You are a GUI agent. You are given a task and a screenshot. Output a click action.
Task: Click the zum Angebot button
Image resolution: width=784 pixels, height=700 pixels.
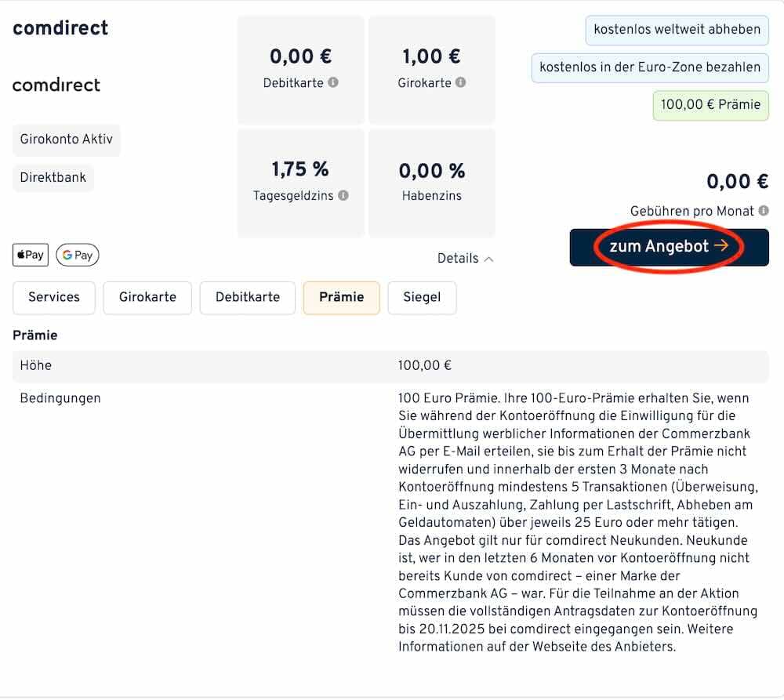669,246
